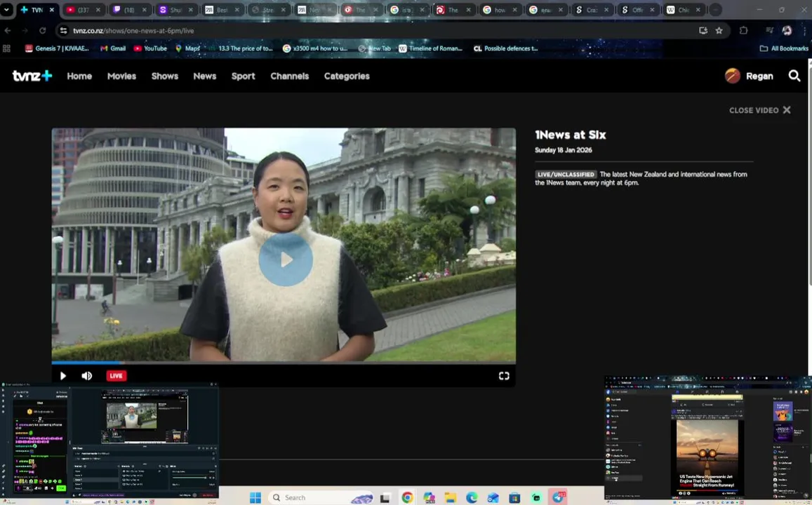
Task: Open the tab search dropdown arrow
Action: coord(6,10)
